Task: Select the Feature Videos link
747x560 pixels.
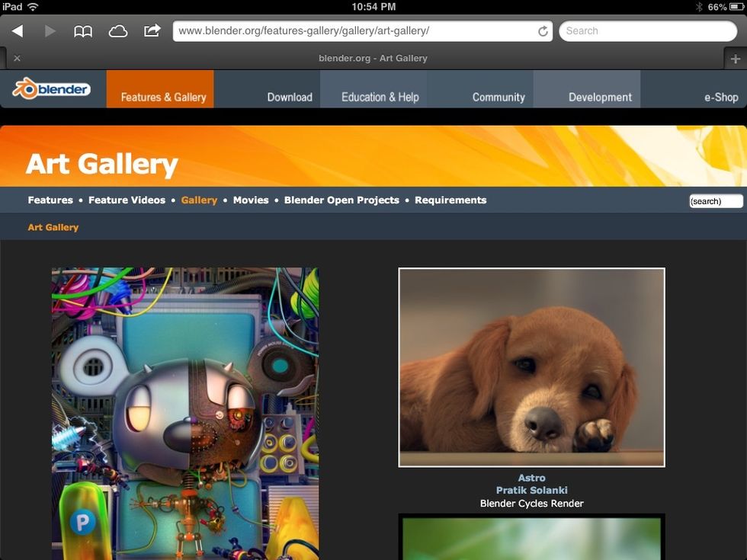Action: 127,200
